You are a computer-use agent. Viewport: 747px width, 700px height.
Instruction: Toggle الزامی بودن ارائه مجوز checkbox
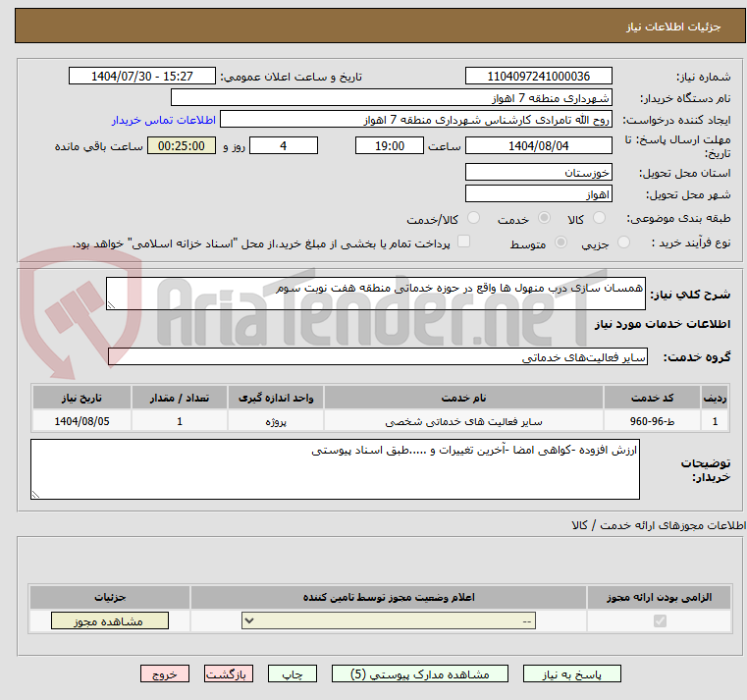coord(660,620)
